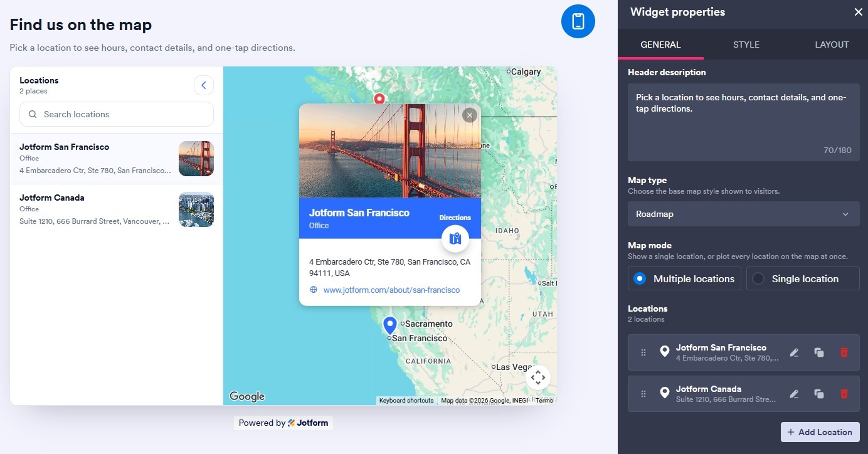Select the Jotform Canada list entry
Viewport: 868px width, 454px height.
click(116, 209)
